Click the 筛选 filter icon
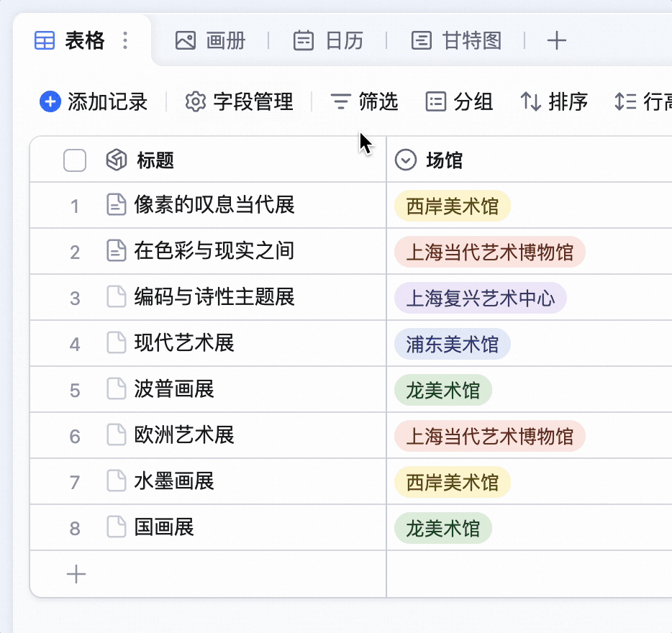This screenshot has height=633, width=672. (341, 102)
